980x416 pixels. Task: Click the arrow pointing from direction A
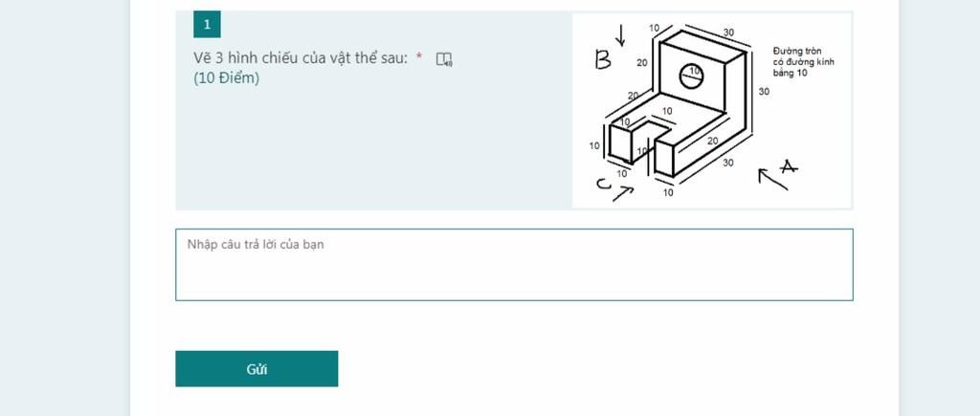(x=772, y=179)
